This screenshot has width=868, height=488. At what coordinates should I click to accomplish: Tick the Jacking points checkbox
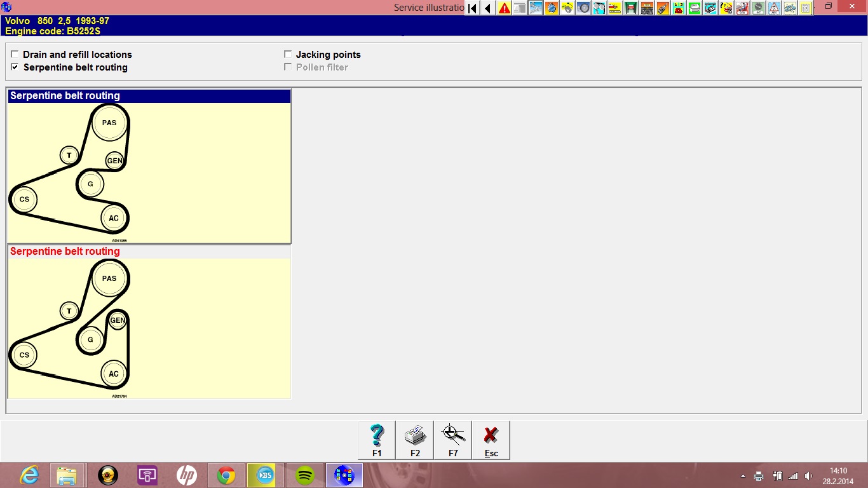click(288, 55)
